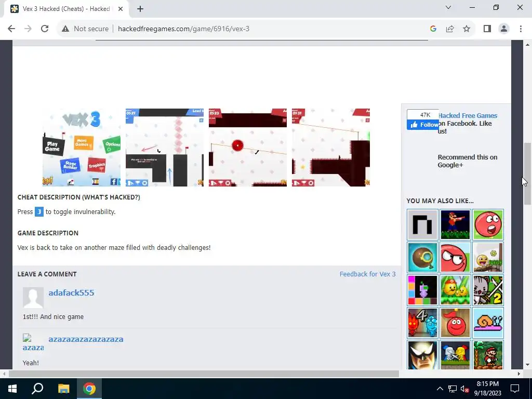532x399 pixels.
Task: Open Hacked Free Games Facebook link
Action: click(x=468, y=116)
